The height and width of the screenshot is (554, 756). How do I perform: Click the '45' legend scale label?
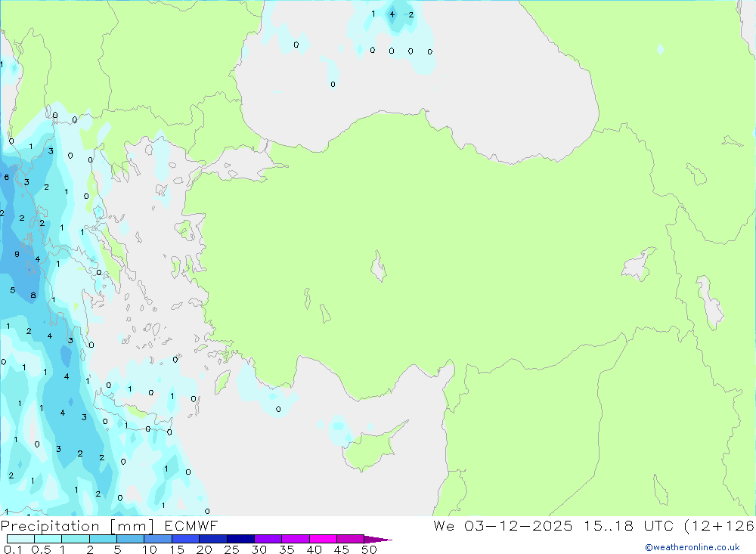point(342,549)
